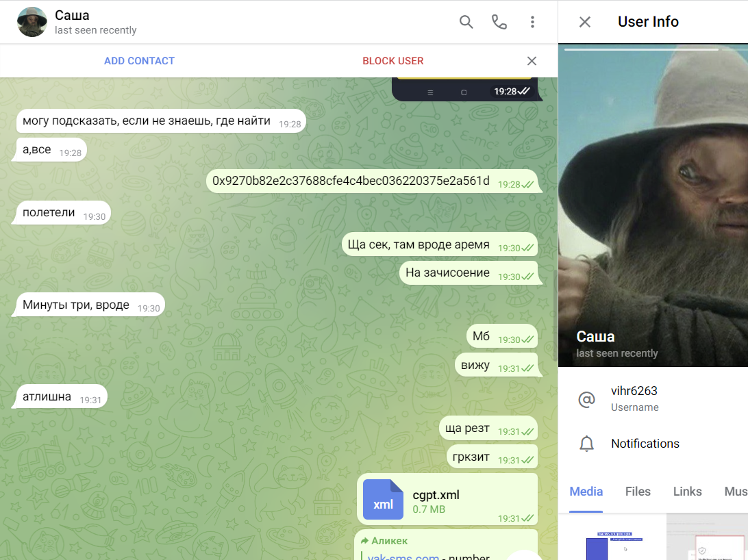Dismiss the add contact bar
Screen dimensions: 748x560
click(x=532, y=61)
